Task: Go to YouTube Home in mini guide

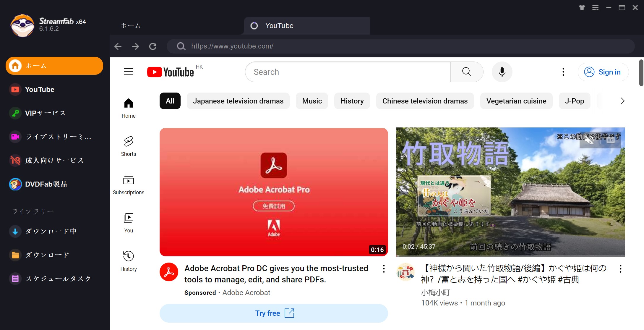Action: [x=129, y=108]
